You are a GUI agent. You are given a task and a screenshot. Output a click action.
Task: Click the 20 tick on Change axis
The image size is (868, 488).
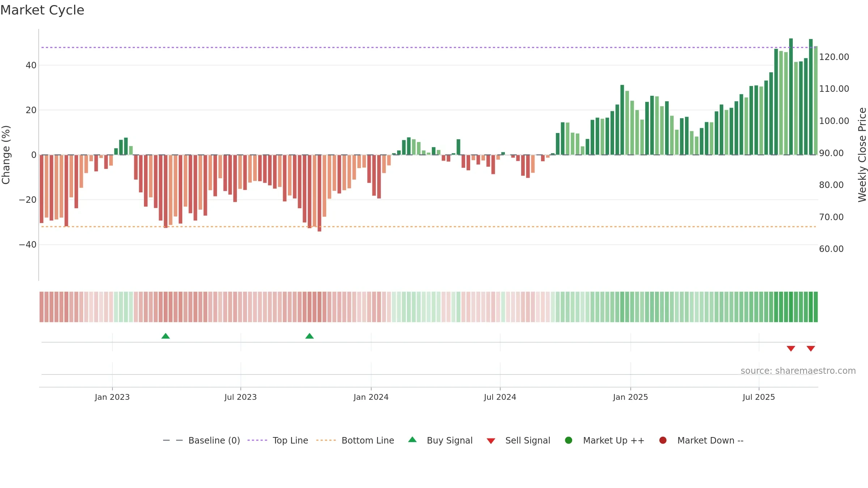click(x=31, y=110)
